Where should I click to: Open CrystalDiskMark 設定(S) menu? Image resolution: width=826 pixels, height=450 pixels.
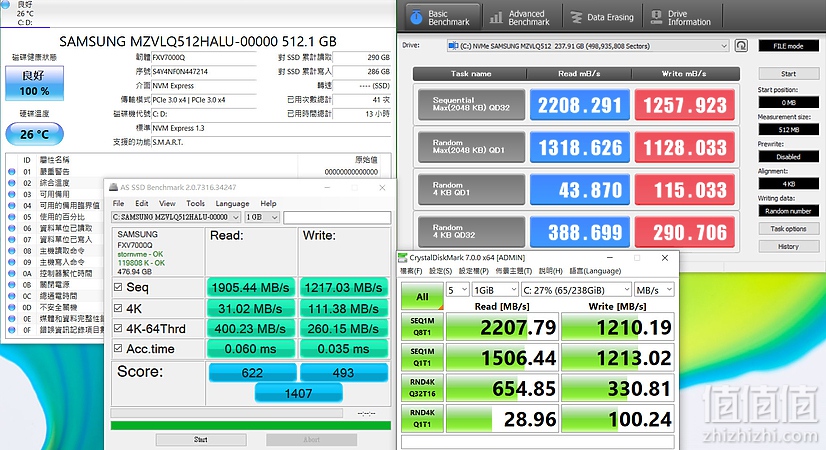(x=440, y=271)
